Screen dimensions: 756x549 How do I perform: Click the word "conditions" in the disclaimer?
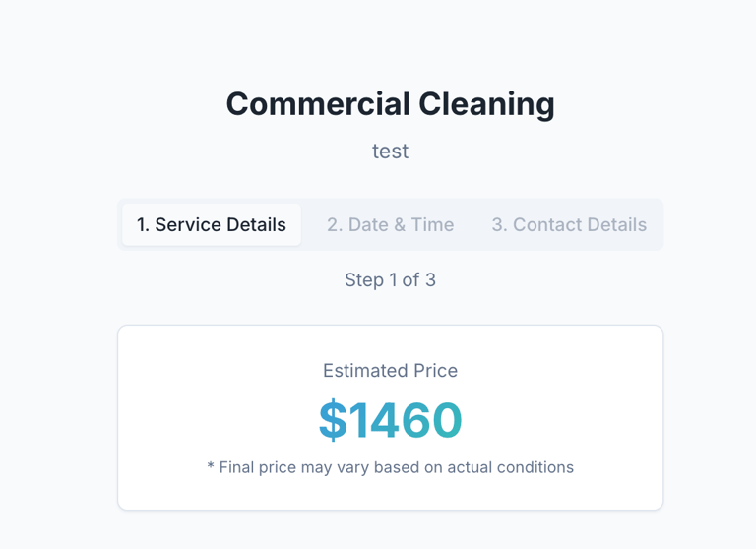coord(537,467)
